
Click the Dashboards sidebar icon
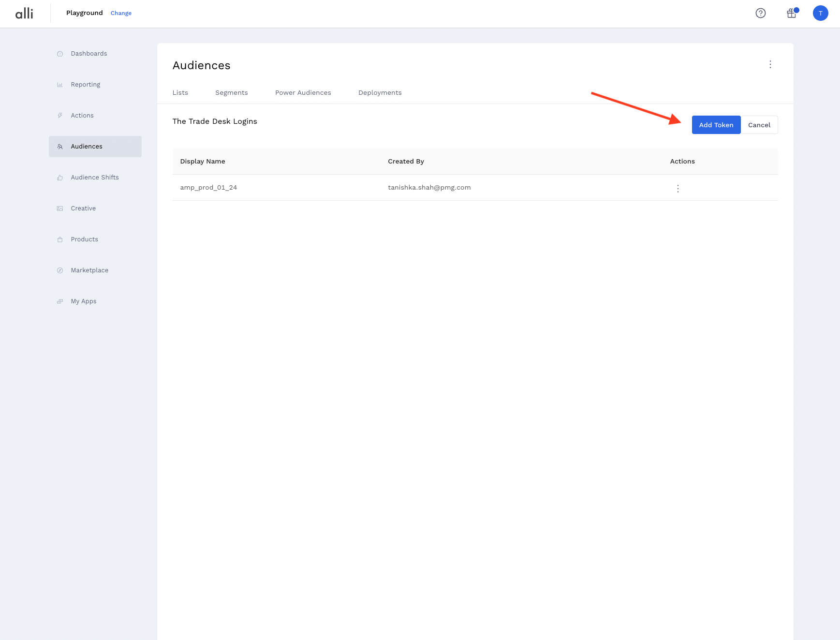coord(60,54)
